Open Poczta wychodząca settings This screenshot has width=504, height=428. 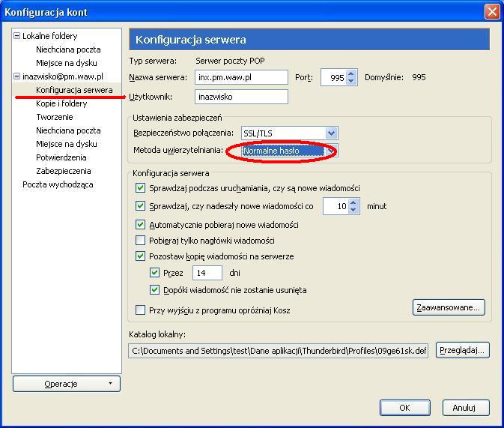tap(58, 184)
